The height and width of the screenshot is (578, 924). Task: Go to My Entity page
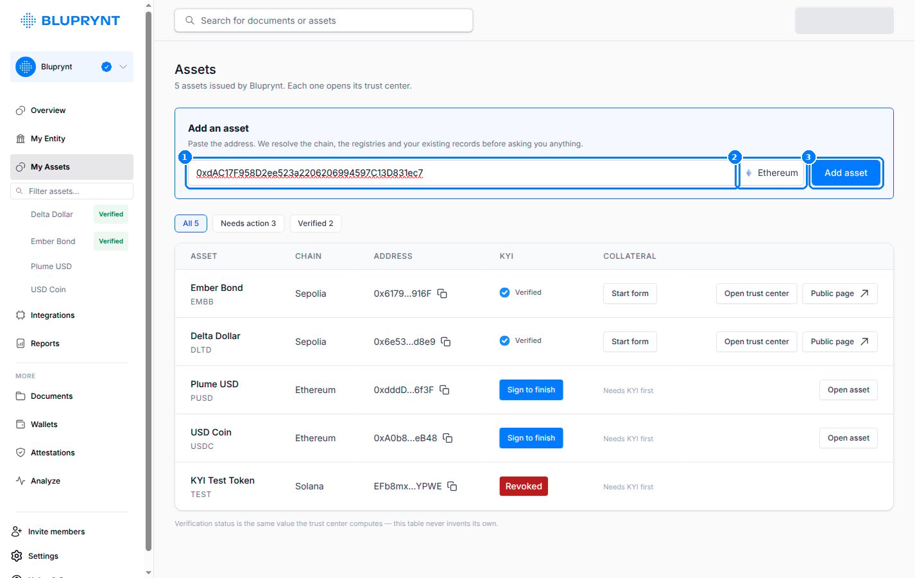coord(72,139)
